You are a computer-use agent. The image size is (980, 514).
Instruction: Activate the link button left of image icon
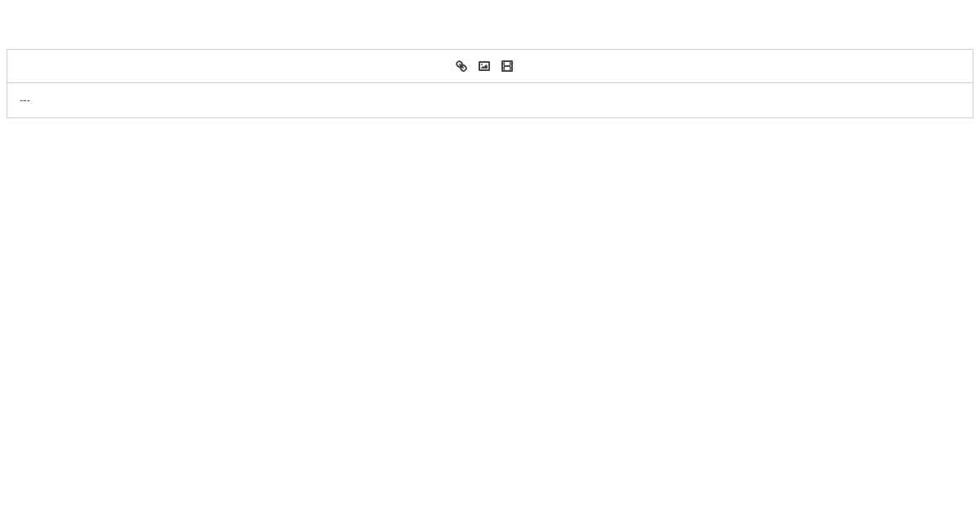click(x=461, y=66)
